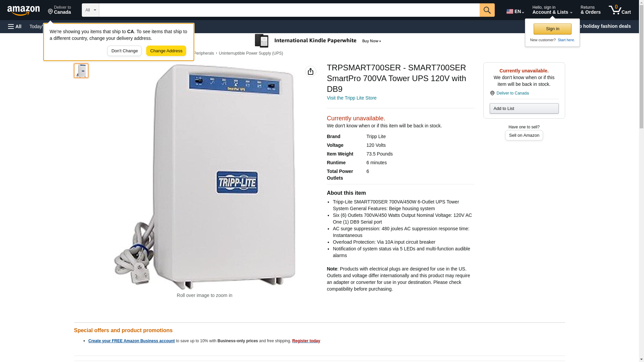Image resolution: width=644 pixels, height=362 pixels.
Task: Open the Add to List dropdown
Action: coord(524,108)
